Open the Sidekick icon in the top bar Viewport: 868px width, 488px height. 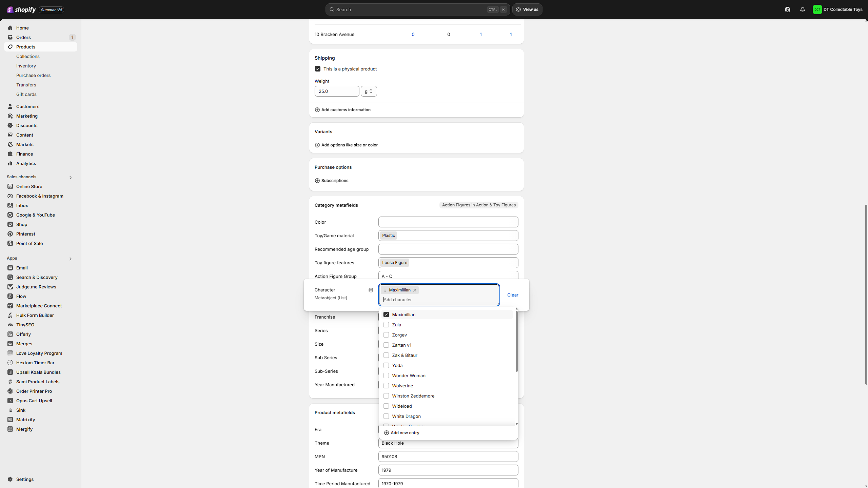tap(787, 9)
